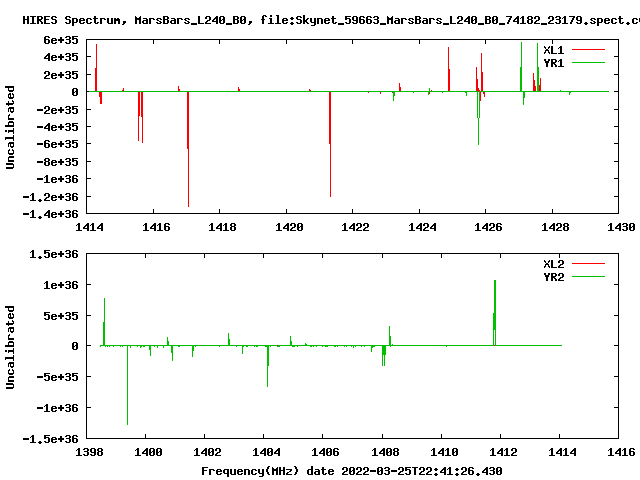Click the tall green peak near 1411.8 MHz
Screen dimensions: 640x480
[495, 313]
